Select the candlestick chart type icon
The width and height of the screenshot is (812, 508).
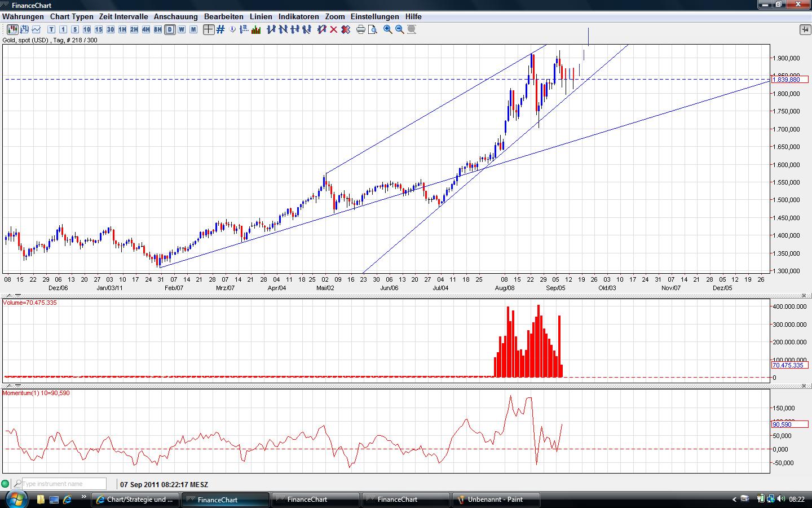pyautogui.click(x=12, y=29)
